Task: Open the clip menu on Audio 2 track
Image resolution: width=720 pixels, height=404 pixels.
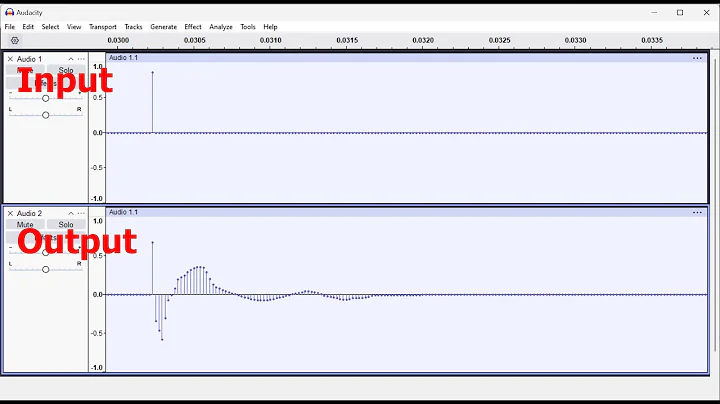Action: (697, 212)
